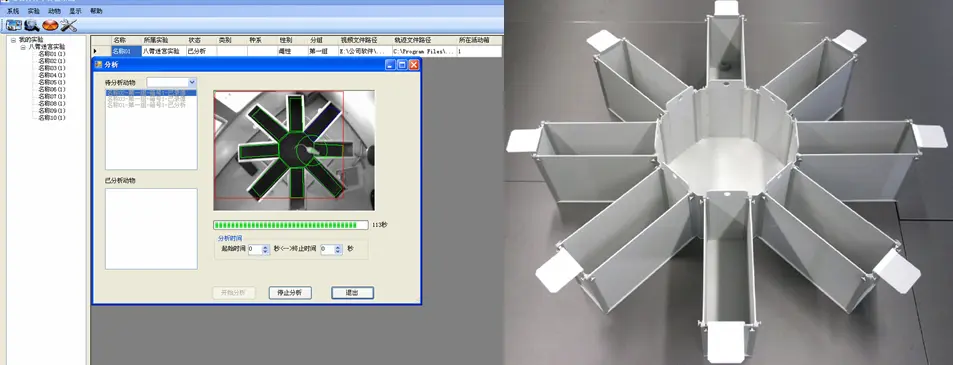Increase the 起始时间 spinner value

click(x=266, y=247)
